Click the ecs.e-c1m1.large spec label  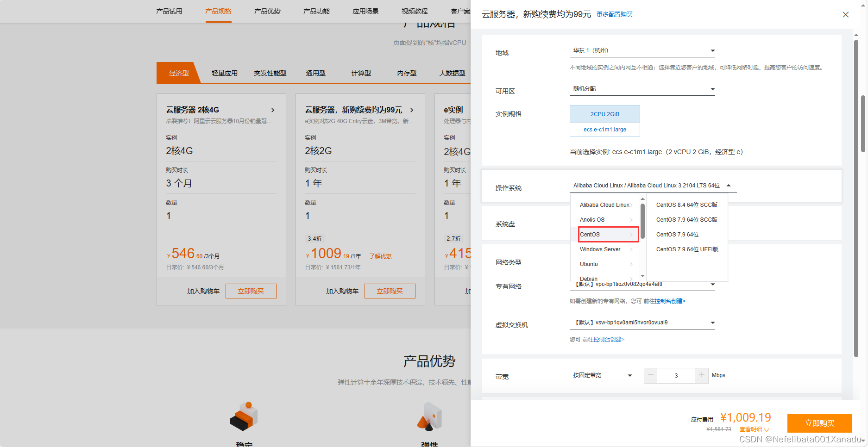[604, 130]
